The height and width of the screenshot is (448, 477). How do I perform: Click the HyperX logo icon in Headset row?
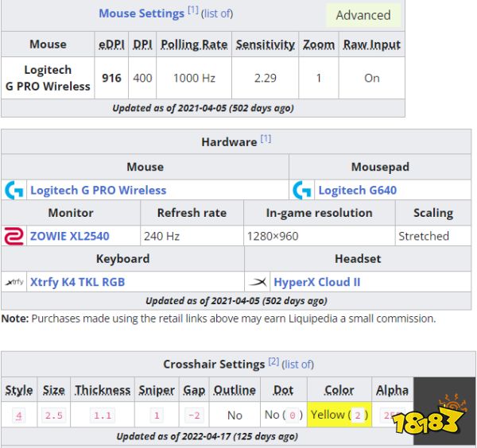coord(258,282)
